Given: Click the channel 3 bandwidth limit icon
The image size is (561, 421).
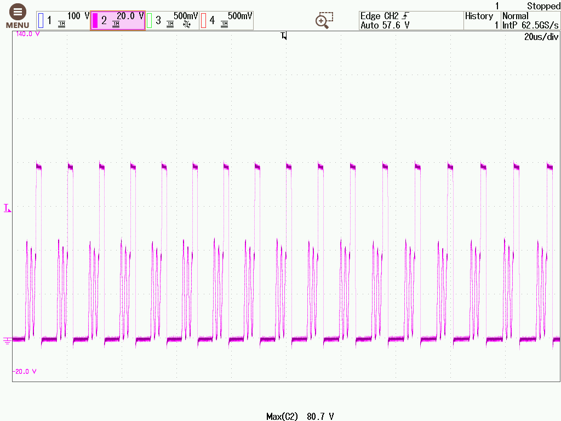Looking at the screenshot, I should click(187, 24).
